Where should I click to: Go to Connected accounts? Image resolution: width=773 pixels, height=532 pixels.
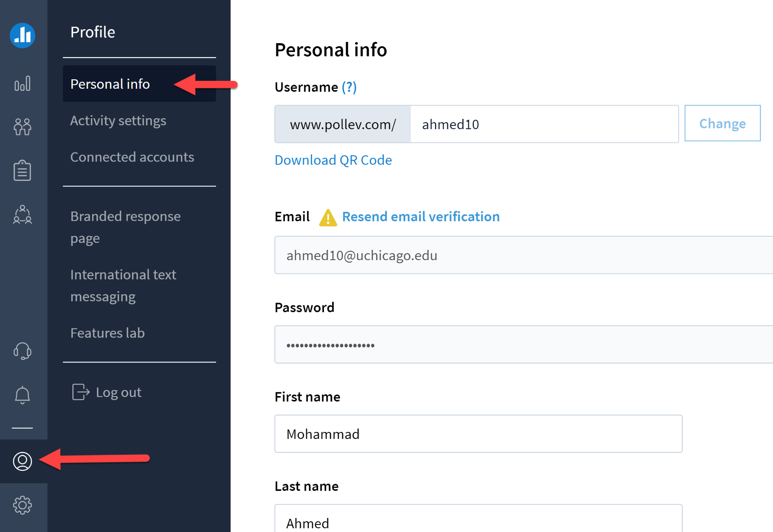click(x=132, y=157)
